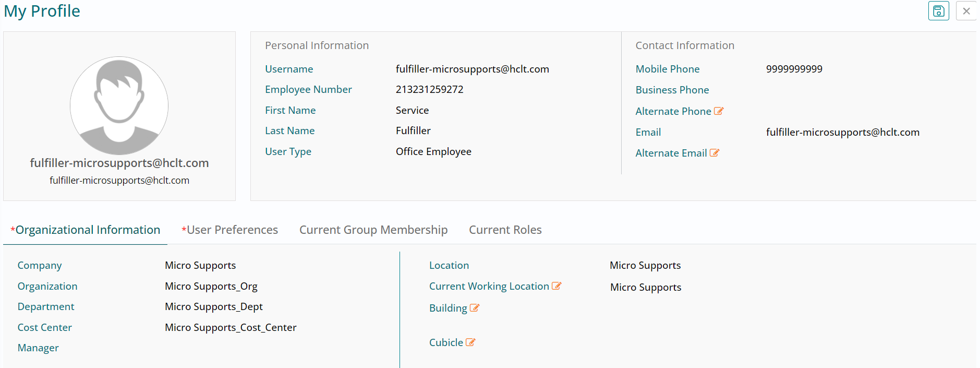Click the save profile icon
The width and height of the screenshot is (980, 368).
938,11
